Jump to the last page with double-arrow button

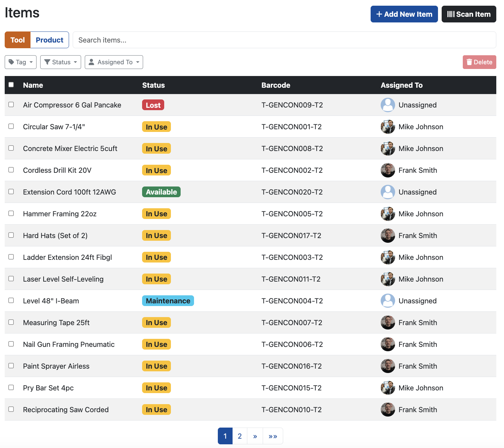273,436
